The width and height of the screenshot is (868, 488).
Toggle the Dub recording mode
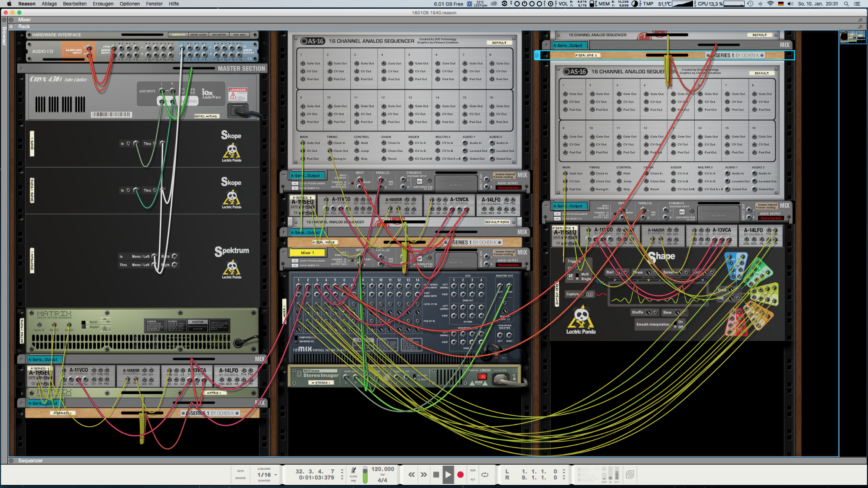coord(473,470)
